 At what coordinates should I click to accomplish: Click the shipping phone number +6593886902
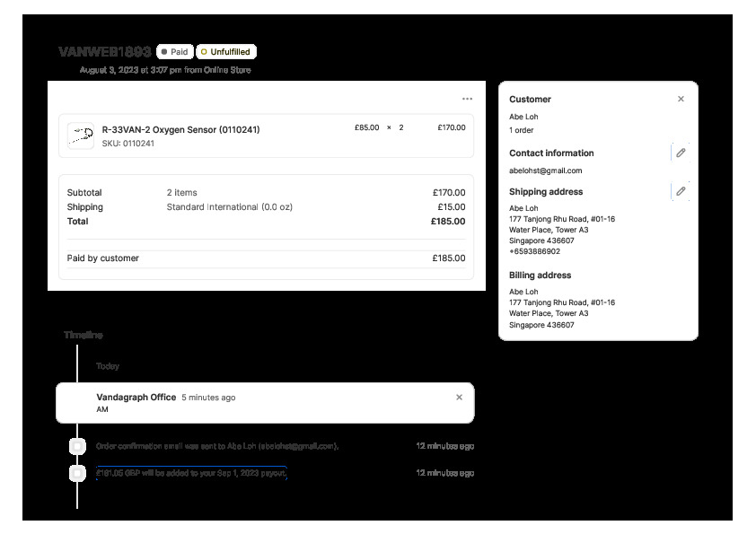[534, 252]
